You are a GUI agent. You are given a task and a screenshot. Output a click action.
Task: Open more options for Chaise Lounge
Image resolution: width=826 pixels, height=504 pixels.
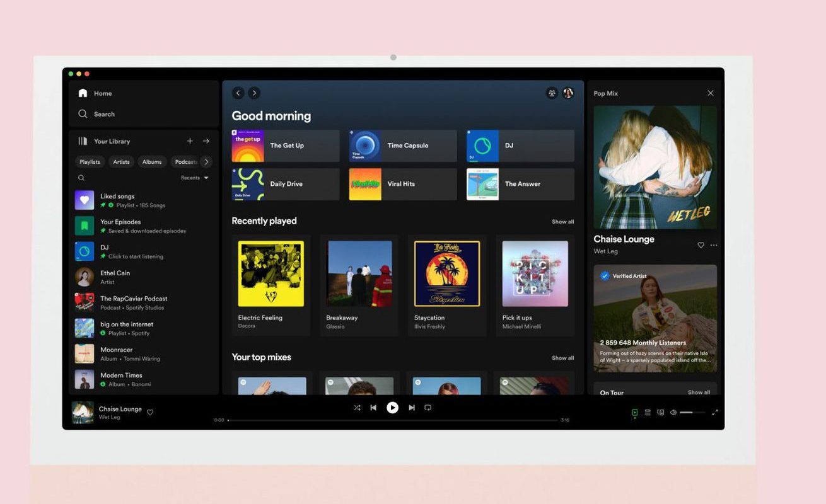[x=714, y=245]
